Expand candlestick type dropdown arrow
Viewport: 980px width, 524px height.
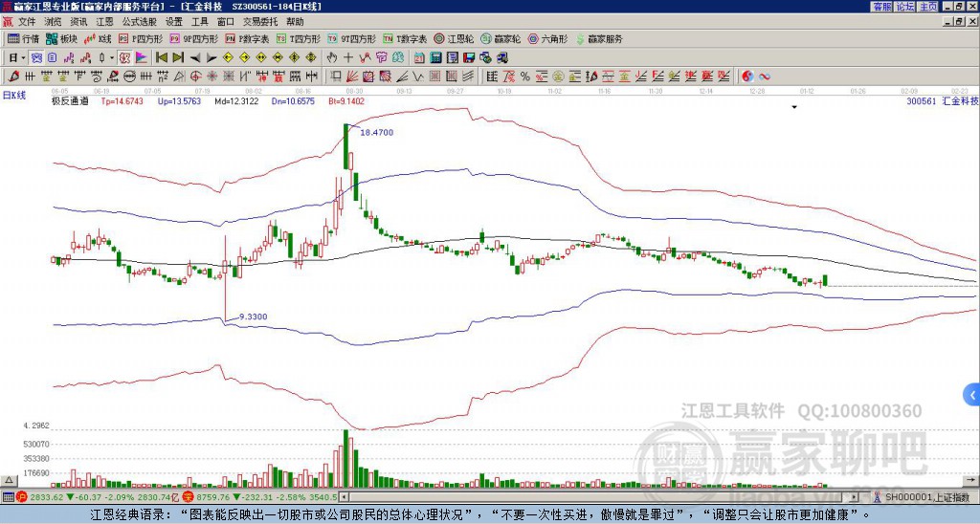pyautogui.click(x=112, y=58)
